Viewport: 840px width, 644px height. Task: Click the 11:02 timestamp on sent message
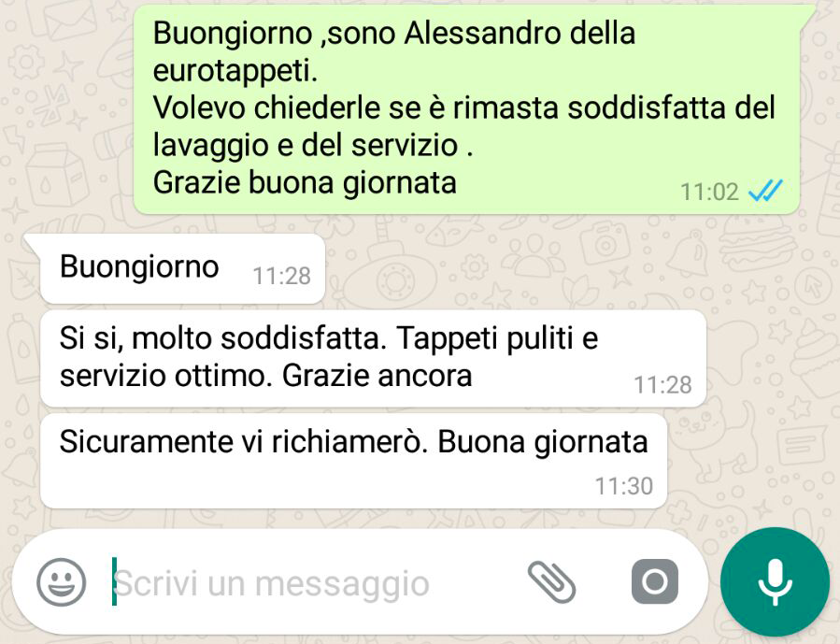tap(709, 192)
